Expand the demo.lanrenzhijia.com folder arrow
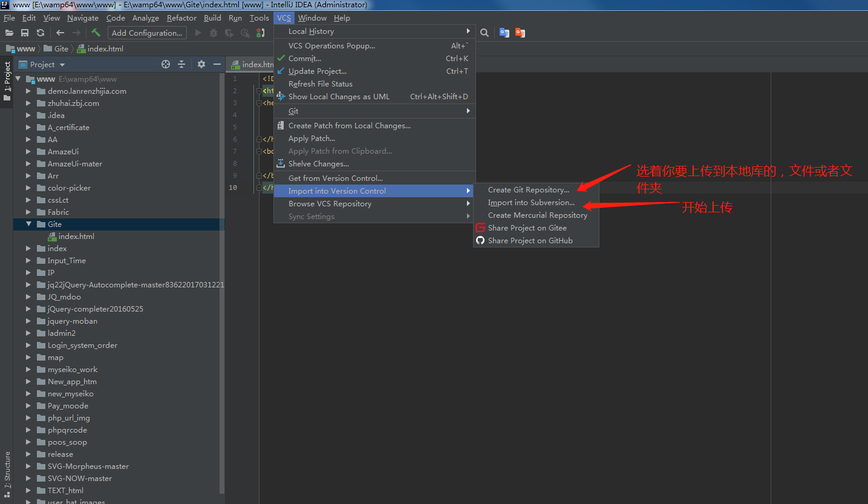 (x=28, y=91)
